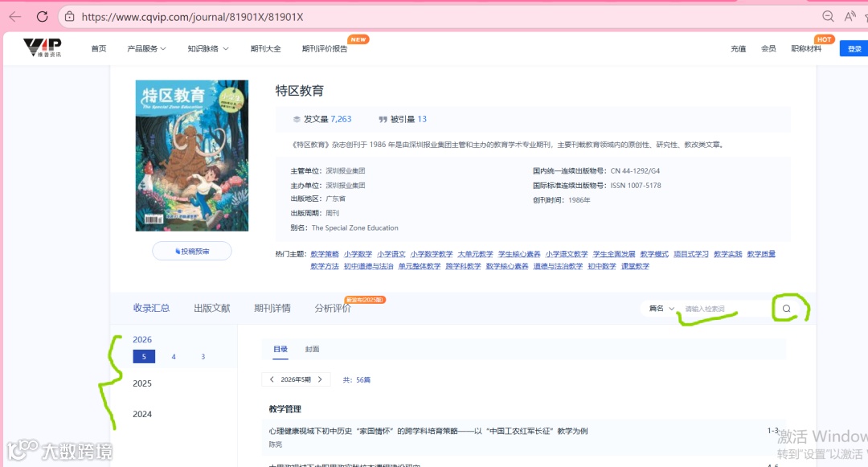Select issue 5 of 2026
The height and width of the screenshot is (467, 868).
pos(144,357)
